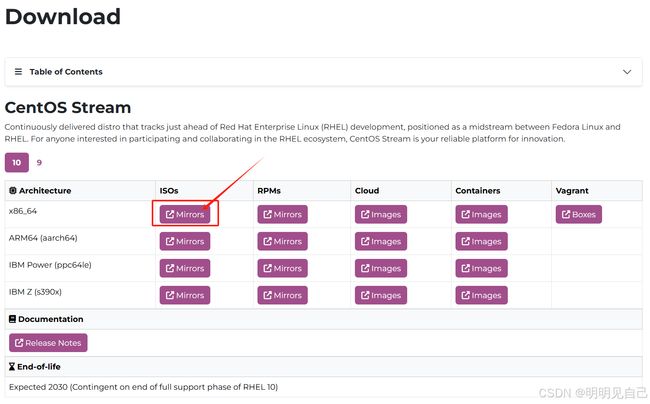Click the End-of-life hourglass icon
The width and height of the screenshot is (650, 404).
click(x=12, y=367)
